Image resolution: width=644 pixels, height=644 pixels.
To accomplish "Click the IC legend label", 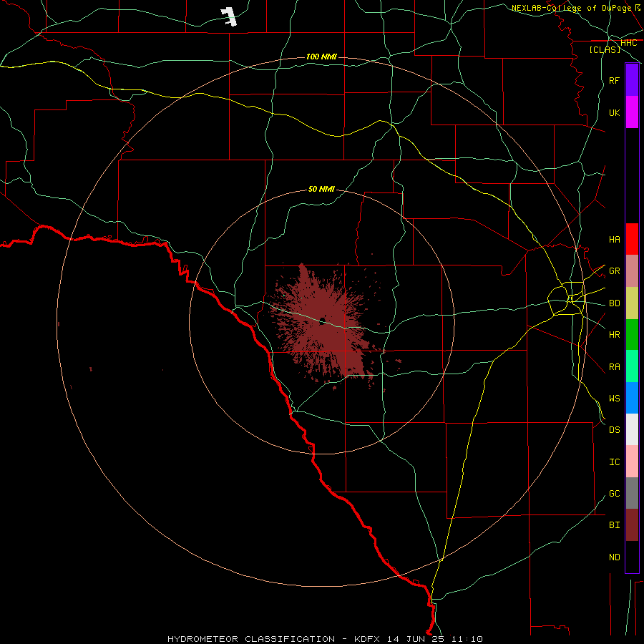I will tap(614, 462).
